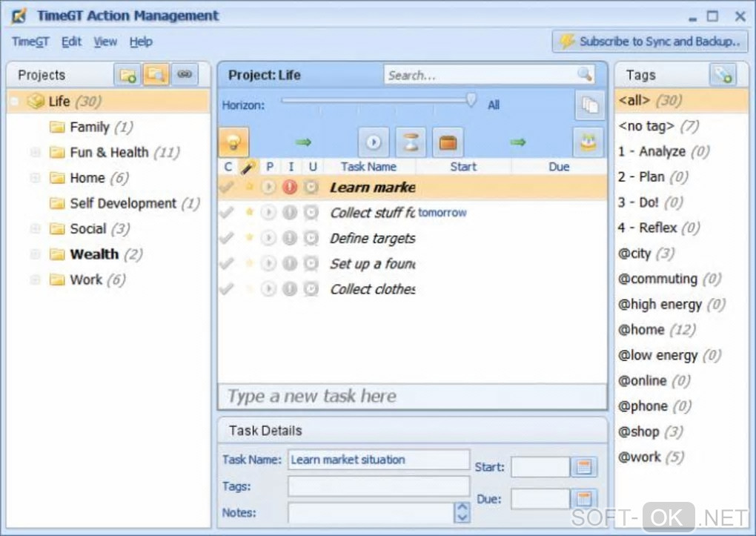Screen dimensions: 756x536
Task: Select the hourglass waiting stage button
Action: coord(411,142)
